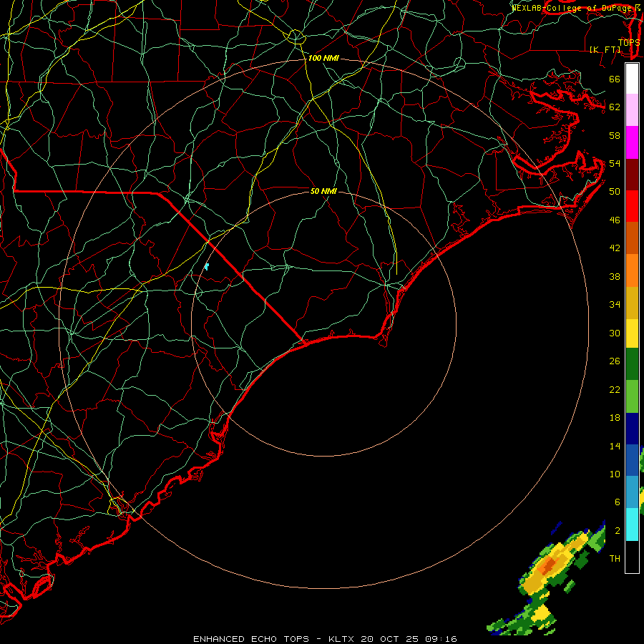Click the "TOPS" legend title
644x644 pixels.
tap(629, 42)
